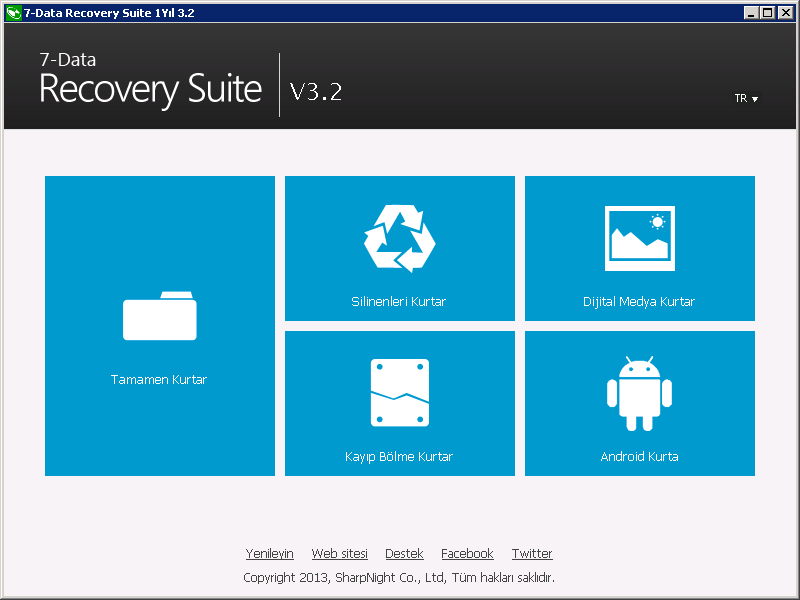Select the Silinenleri Kurtar label
800x600 pixels.
[x=398, y=302]
